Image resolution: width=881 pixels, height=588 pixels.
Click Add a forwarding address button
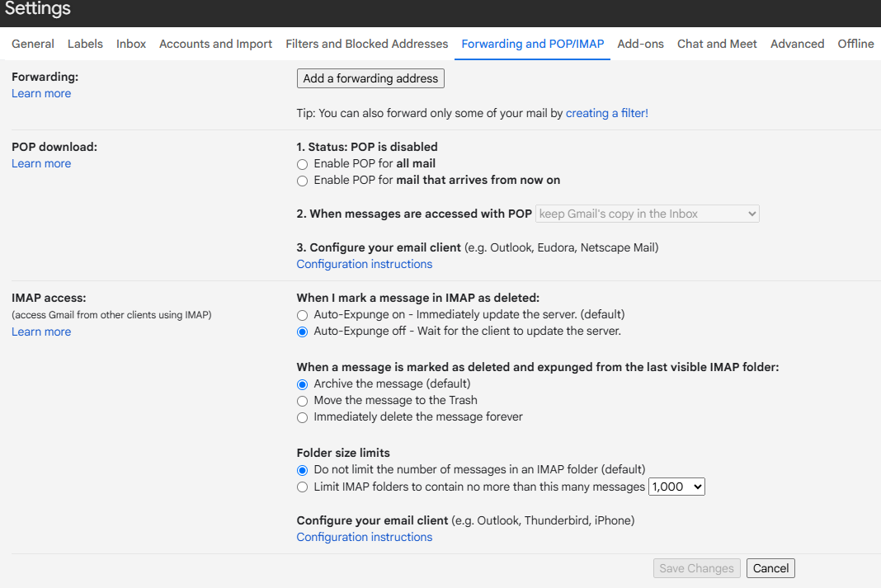[x=370, y=78]
